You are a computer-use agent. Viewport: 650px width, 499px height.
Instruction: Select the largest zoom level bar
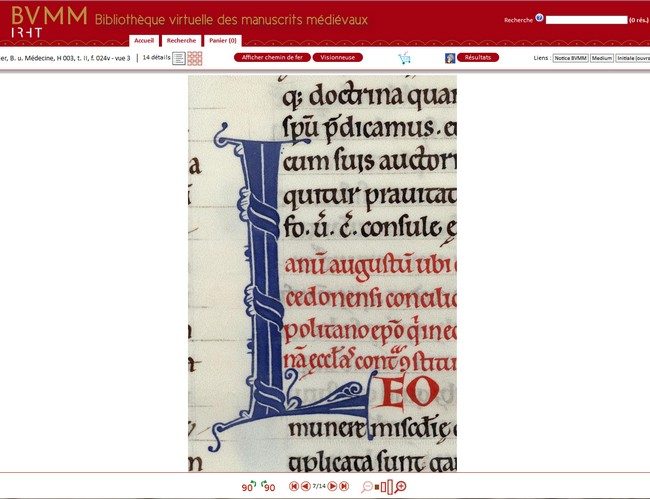tap(390, 486)
